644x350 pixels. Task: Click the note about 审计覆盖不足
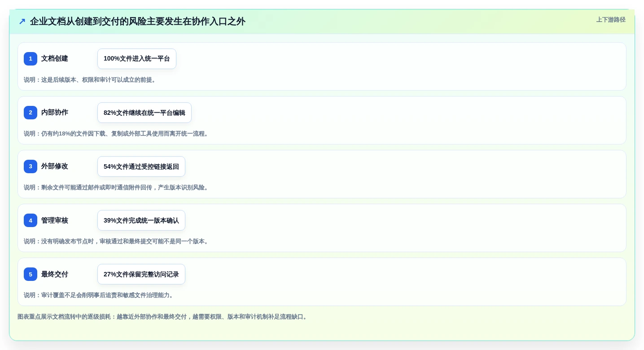[99, 295]
